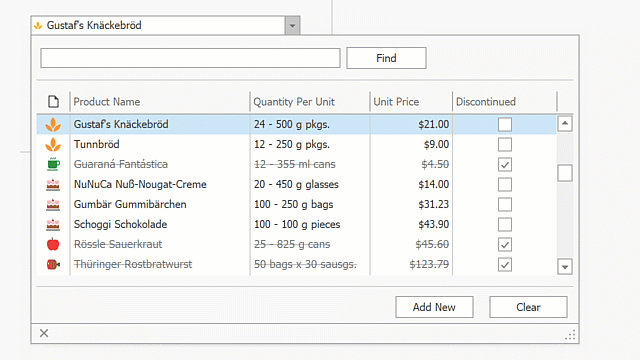640x360 pixels.
Task: Uncheck Discontinued for Guaraná Fantástica
Action: [x=505, y=164]
